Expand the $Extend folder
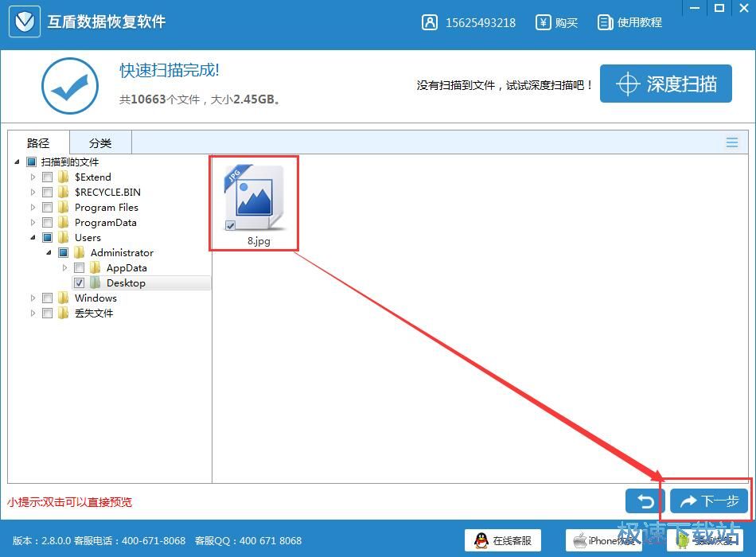Viewport: 756px width, 557px height. pyautogui.click(x=33, y=177)
